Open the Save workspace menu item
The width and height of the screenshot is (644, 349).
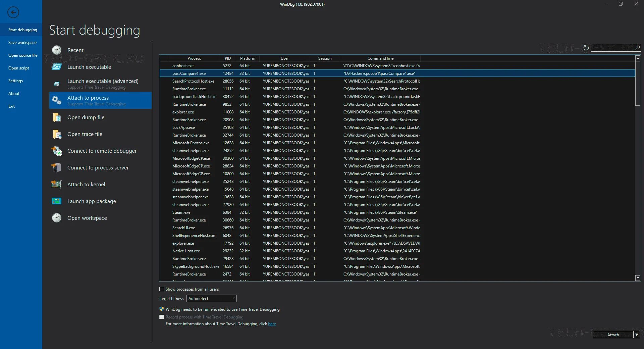pos(22,43)
